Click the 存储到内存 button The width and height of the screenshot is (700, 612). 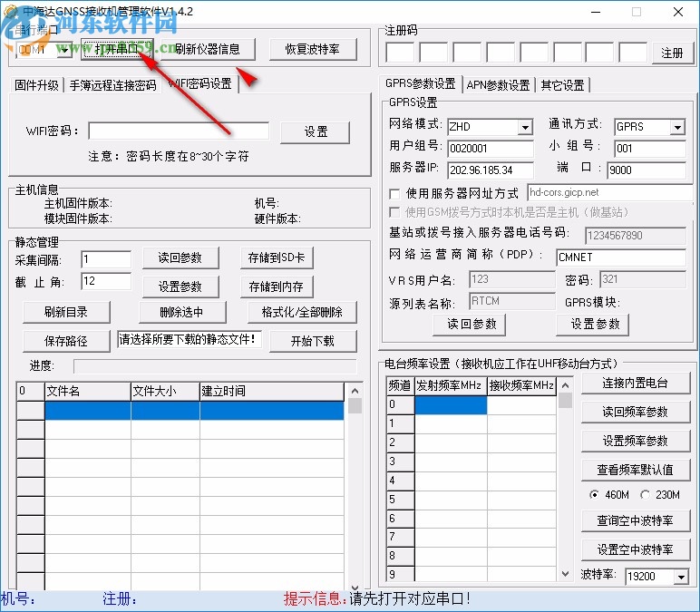pyautogui.click(x=277, y=287)
